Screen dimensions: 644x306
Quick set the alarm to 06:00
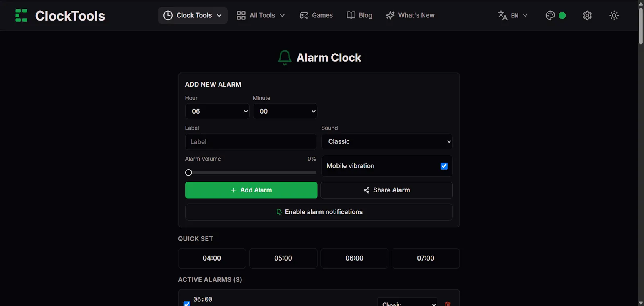(354, 258)
